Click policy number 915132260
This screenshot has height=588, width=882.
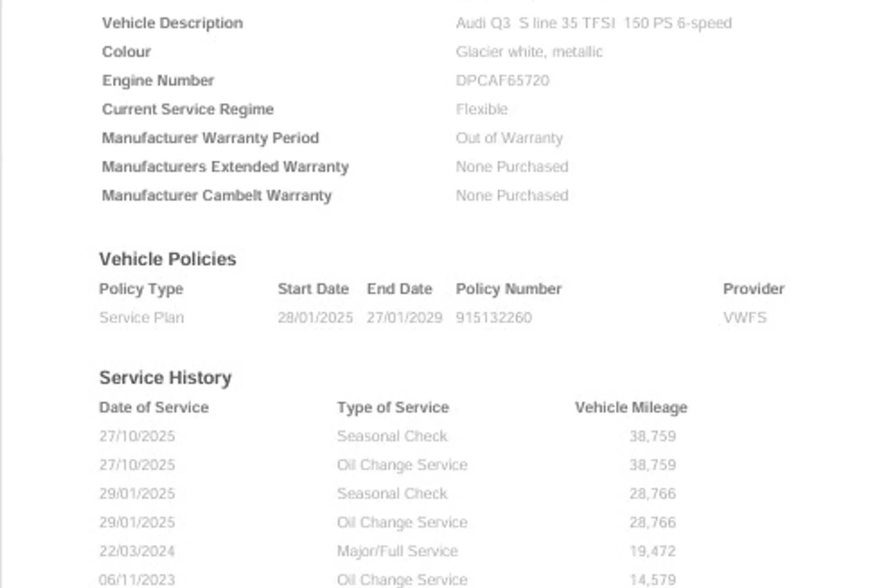pyautogui.click(x=494, y=317)
